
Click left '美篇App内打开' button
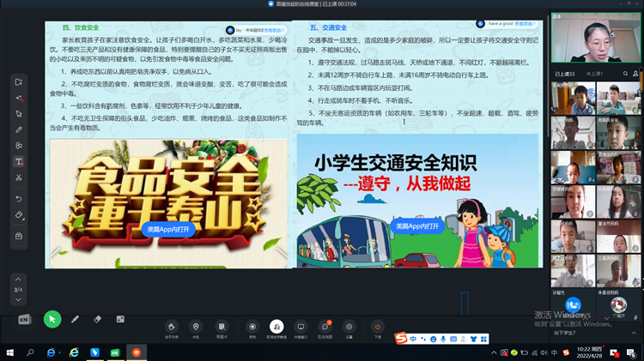coord(168,230)
